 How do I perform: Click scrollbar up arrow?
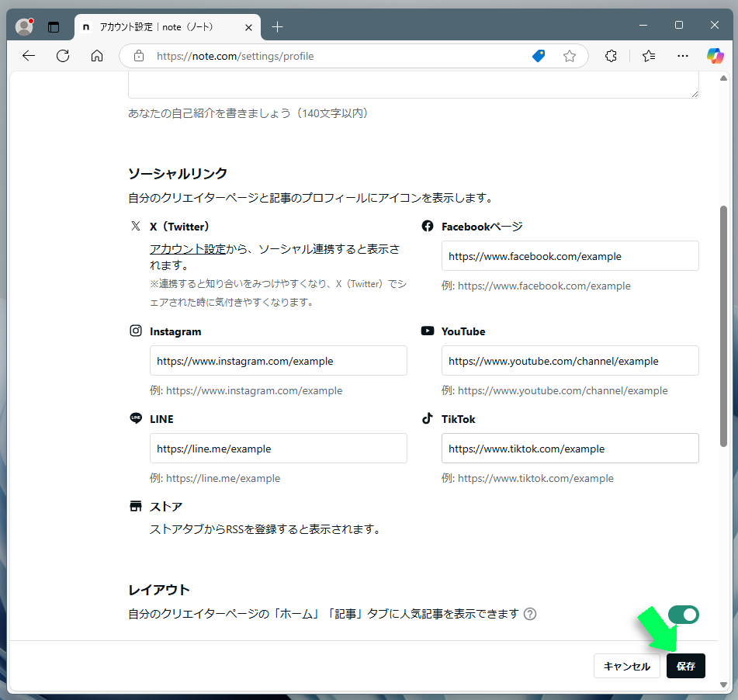(723, 78)
